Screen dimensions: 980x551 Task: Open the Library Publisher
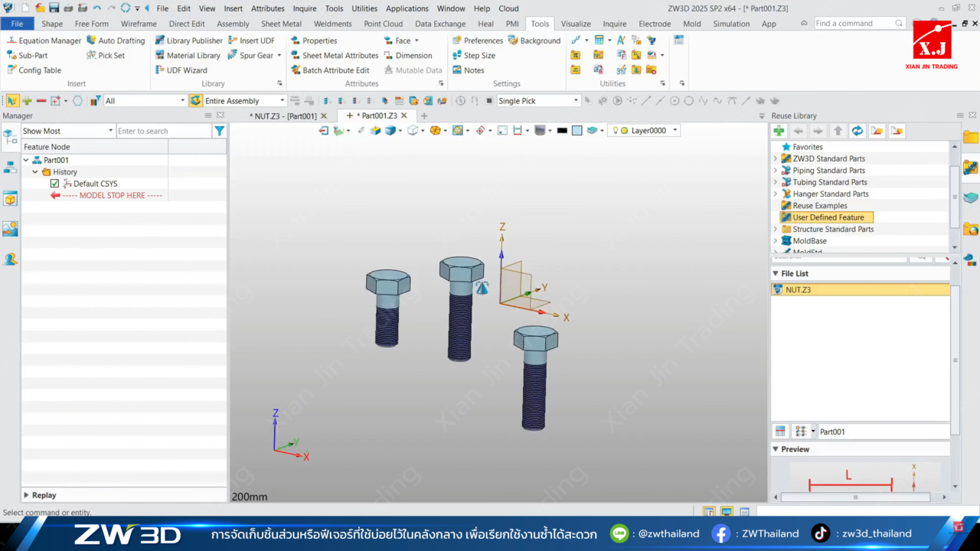point(188,41)
